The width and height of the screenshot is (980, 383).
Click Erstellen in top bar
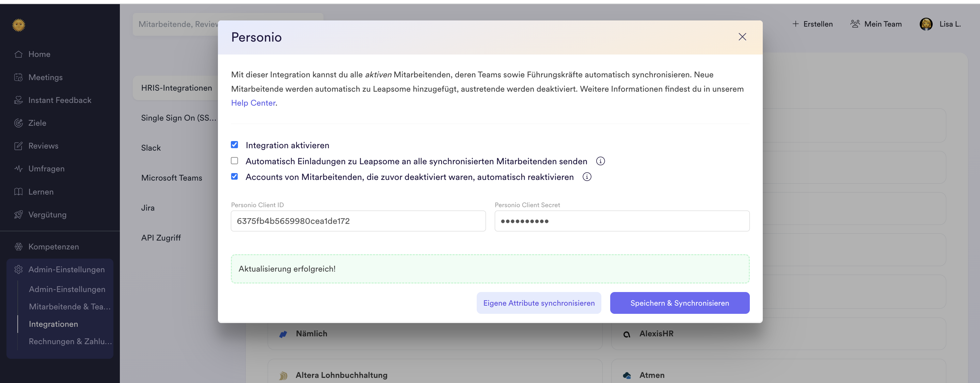(x=812, y=24)
